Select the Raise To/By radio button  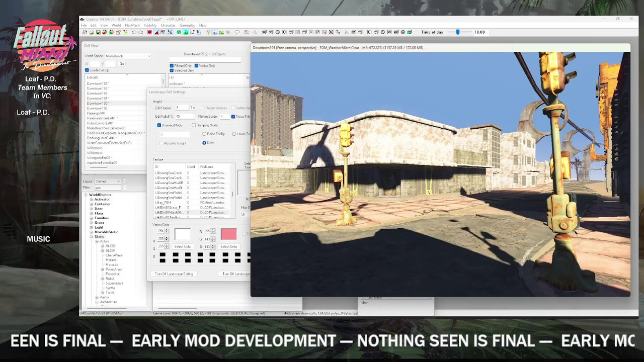204,134
